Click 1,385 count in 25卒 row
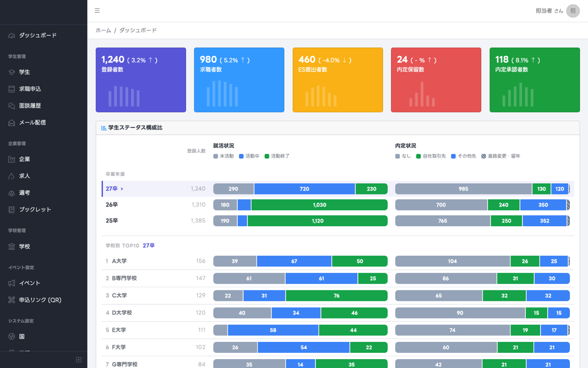This screenshot has height=368, width=588. coord(198,221)
